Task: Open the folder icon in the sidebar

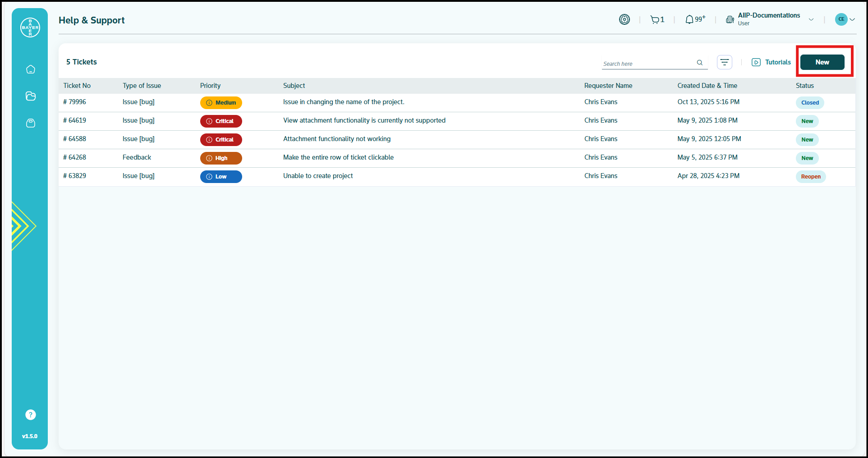Action: 30,96
